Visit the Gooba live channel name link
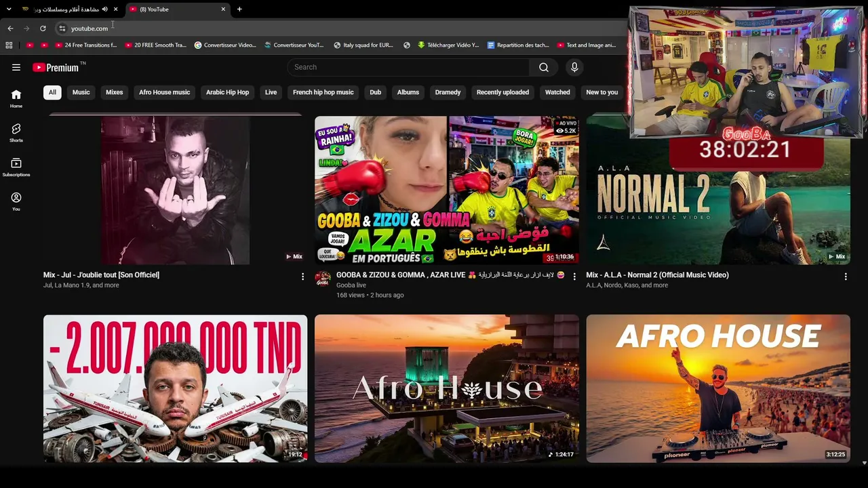 [x=351, y=285]
